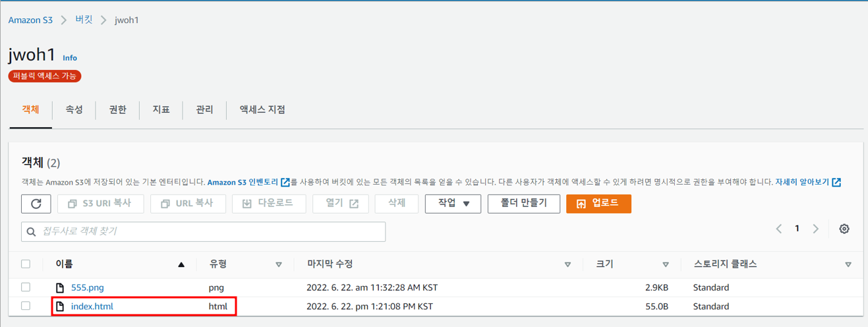Image resolution: width=868 pixels, height=327 pixels.
Task: Click the search magnifier icon
Action: pos(31,232)
